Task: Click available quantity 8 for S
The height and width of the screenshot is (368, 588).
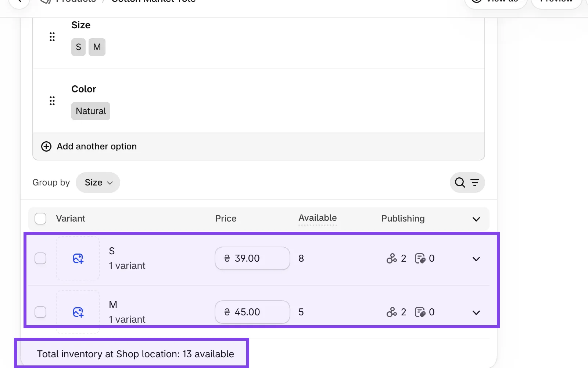Action: tap(301, 258)
